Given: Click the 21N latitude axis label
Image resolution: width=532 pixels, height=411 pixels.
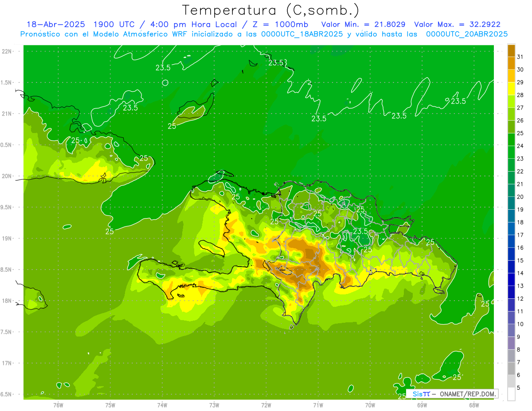Looking at the screenshot, I should click(x=8, y=114).
